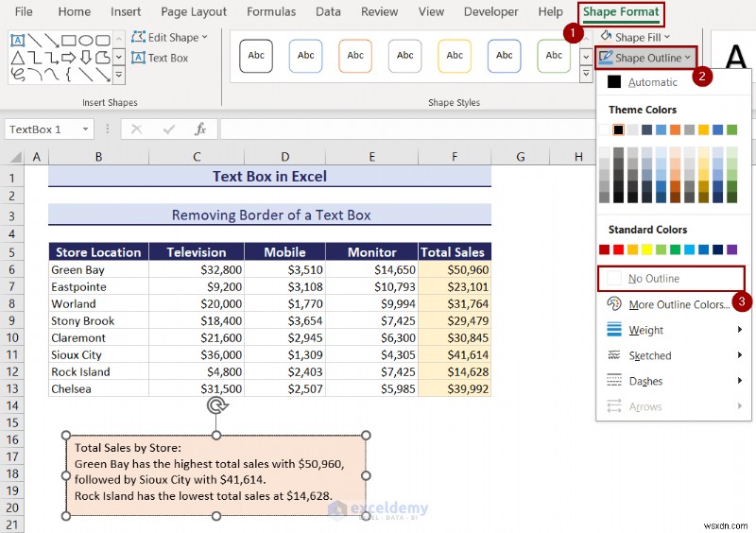Switch to the Insert ribbon tab
756x533 pixels.
pos(126,11)
